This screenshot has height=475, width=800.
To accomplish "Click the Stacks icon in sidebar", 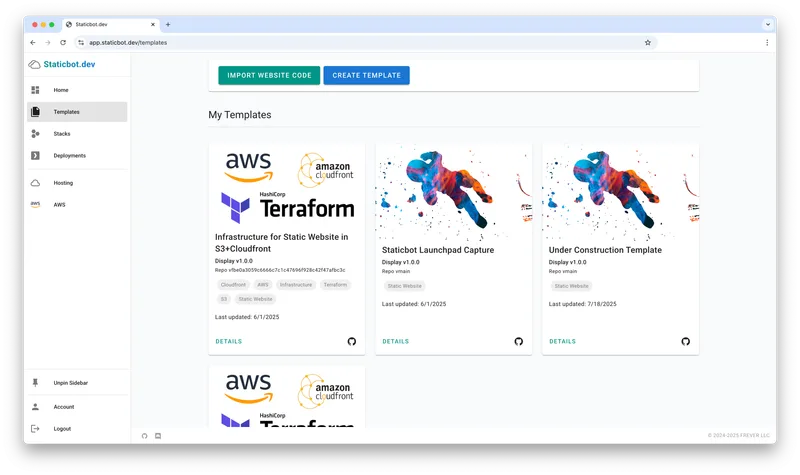I will coord(35,134).
